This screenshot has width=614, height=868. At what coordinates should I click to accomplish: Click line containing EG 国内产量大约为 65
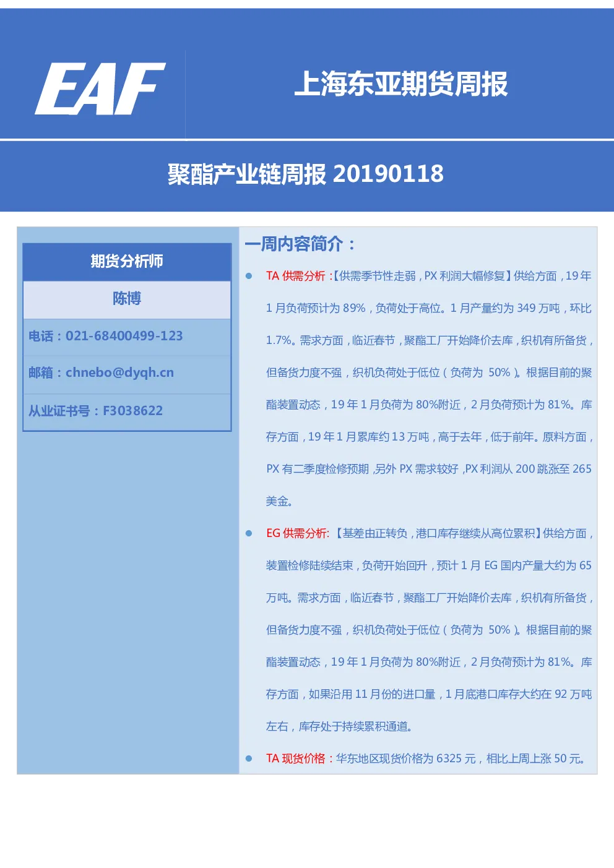(429, 565)
